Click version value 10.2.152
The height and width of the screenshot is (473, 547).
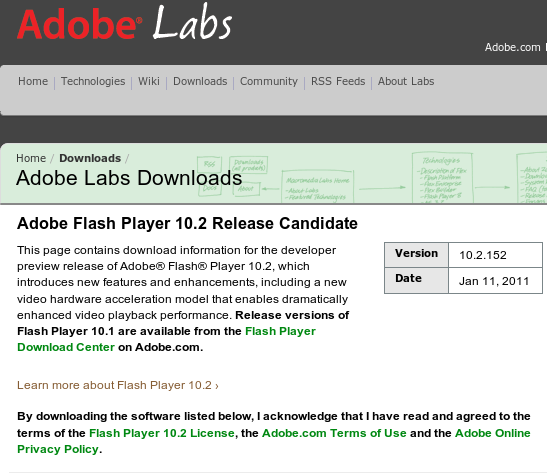coord(483,255)
